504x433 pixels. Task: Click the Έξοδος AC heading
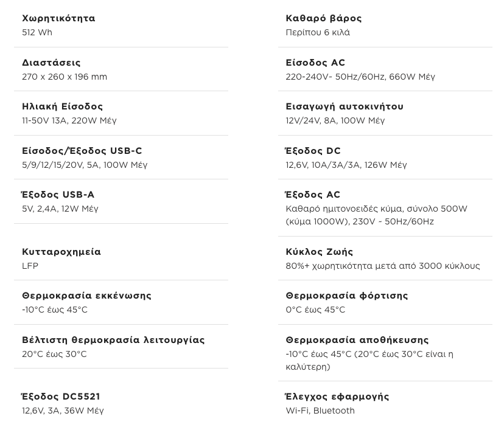click(x=313, y=195)
